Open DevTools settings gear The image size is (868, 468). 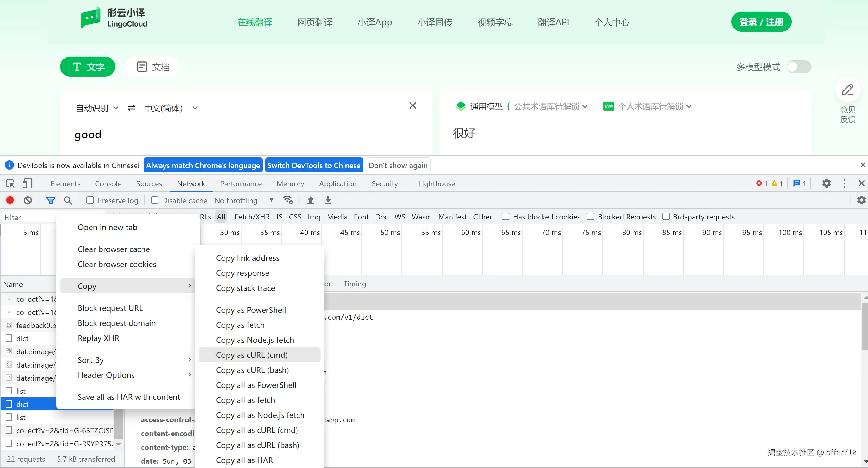(x=826, y=183)
